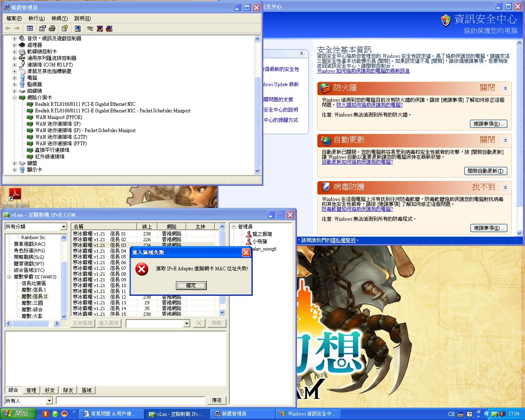
Task: Click the Print icon in Device Manager toolbar
Action: pos(52,28)
